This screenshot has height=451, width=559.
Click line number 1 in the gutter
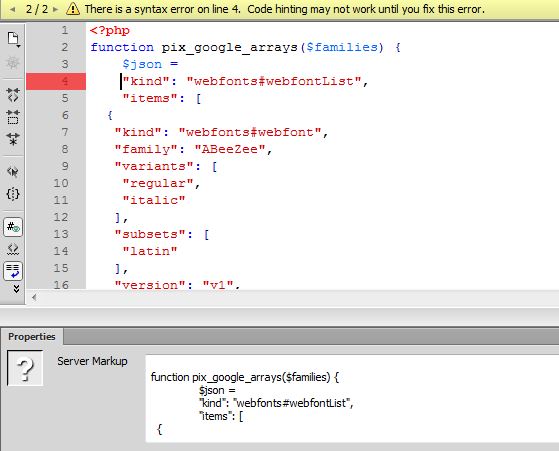pyautogui.click(x=65, y=30)
